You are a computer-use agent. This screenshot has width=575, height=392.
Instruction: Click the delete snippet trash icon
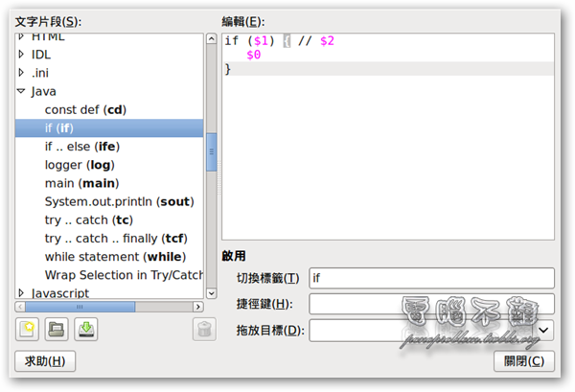[x=203, y=331]
